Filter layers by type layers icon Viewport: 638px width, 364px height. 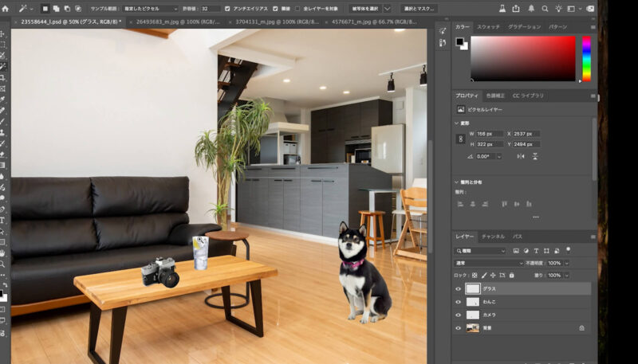tap(536, 250)
